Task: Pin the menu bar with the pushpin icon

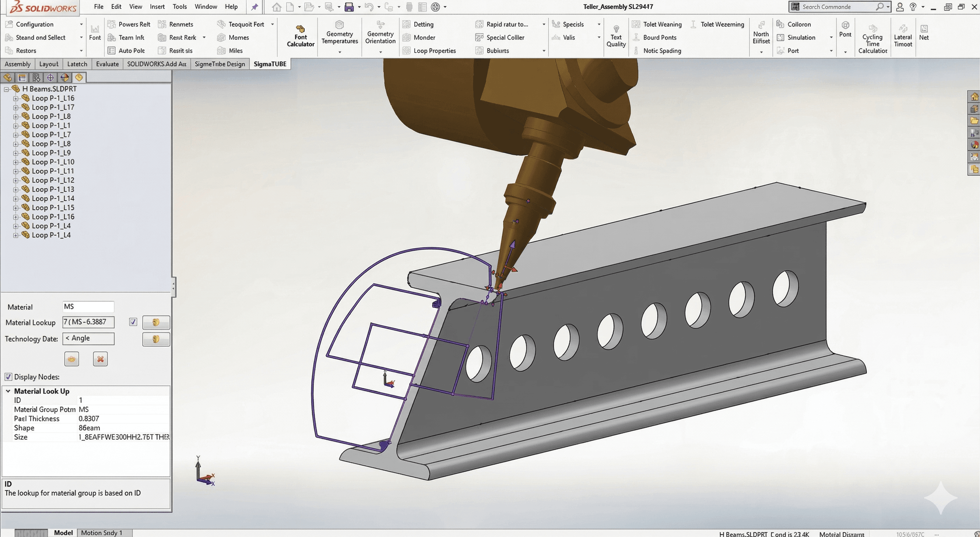Action: [254, 7]
